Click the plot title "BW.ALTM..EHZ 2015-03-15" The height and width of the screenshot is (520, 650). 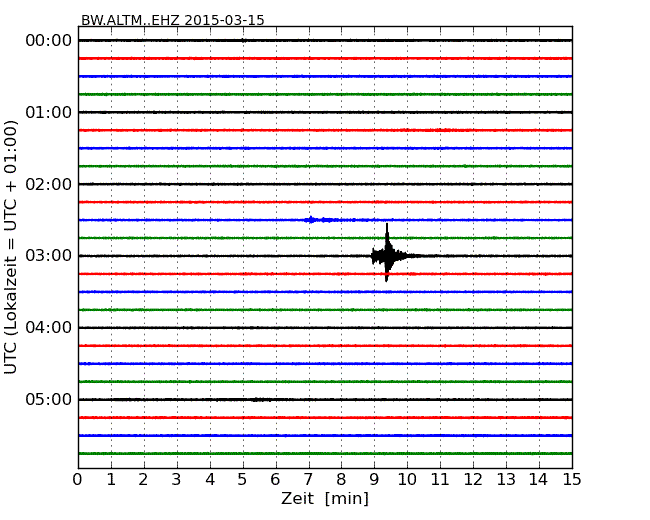click(x=172, y=20)
